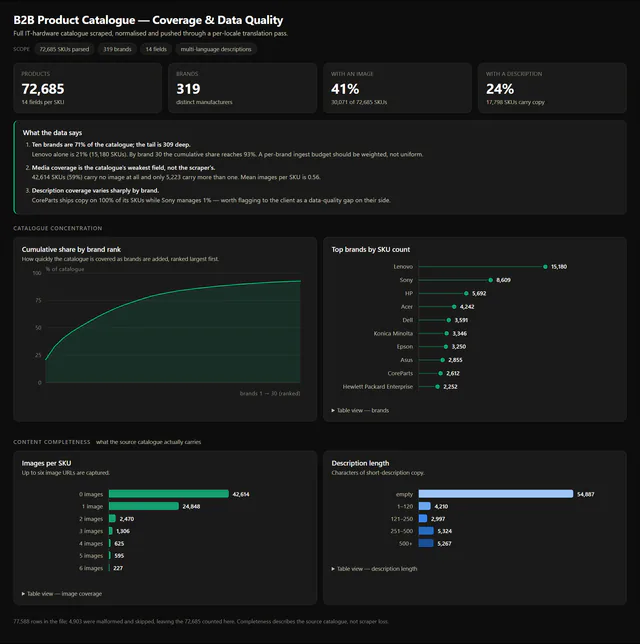Click the '42,614' images count label
The height and width of the screenshot is (644, 640).
241,494
